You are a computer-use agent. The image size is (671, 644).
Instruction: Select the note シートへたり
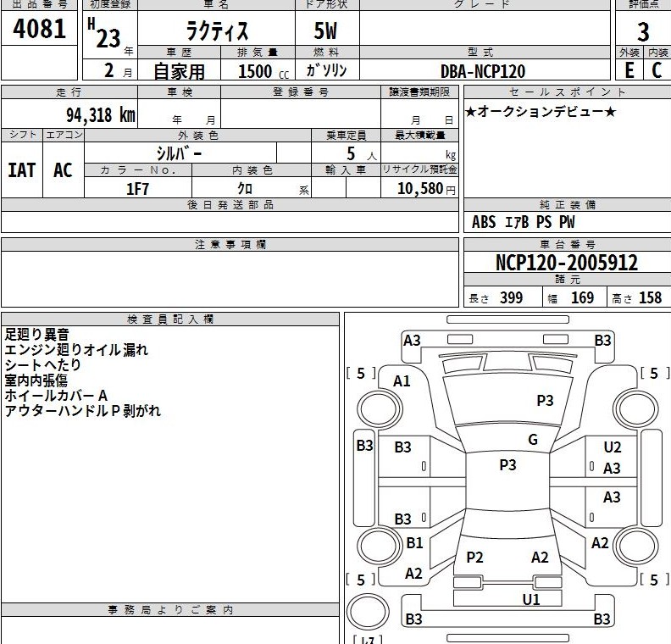[43, 365]
